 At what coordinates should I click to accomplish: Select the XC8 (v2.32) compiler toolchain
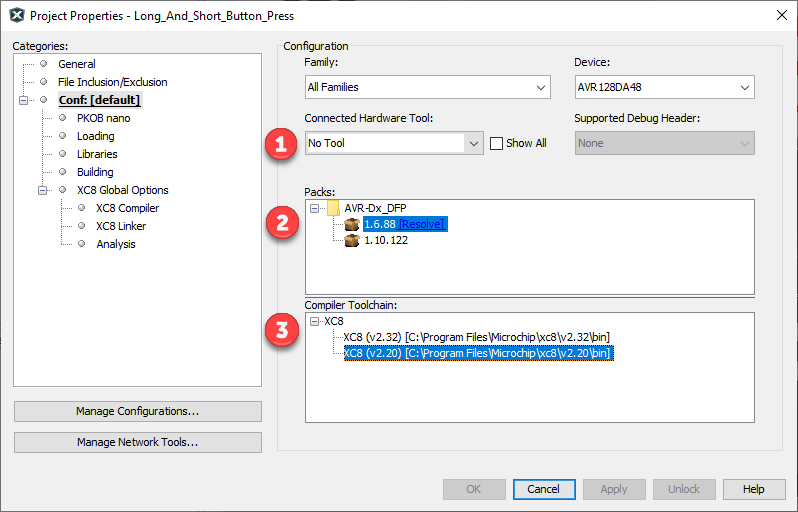[x=476, y=337]
